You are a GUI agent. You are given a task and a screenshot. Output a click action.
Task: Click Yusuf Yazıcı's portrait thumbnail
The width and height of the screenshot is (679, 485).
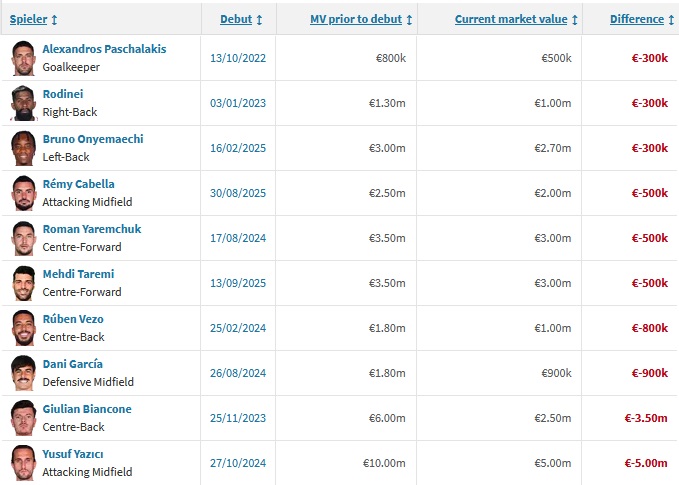[x=23, y=463]
